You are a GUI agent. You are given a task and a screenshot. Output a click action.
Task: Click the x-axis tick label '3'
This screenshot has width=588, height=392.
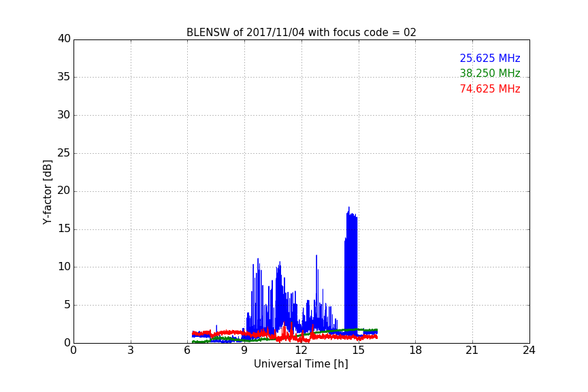[x=131, y=350]
